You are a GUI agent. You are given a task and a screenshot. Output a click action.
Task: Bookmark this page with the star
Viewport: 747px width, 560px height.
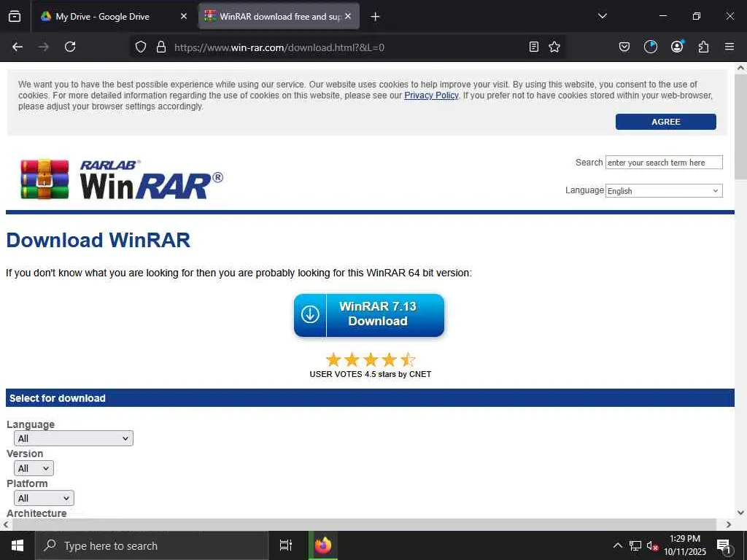(554, 47)
